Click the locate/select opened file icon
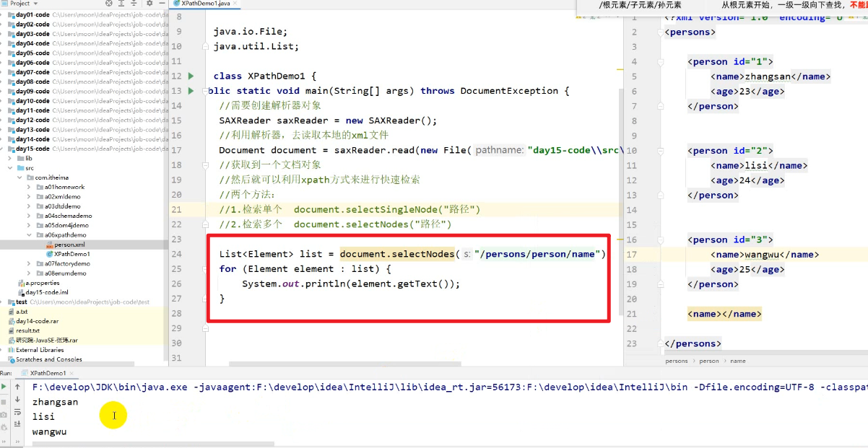The width and height of the screenshot is (868, 448). 109,4
